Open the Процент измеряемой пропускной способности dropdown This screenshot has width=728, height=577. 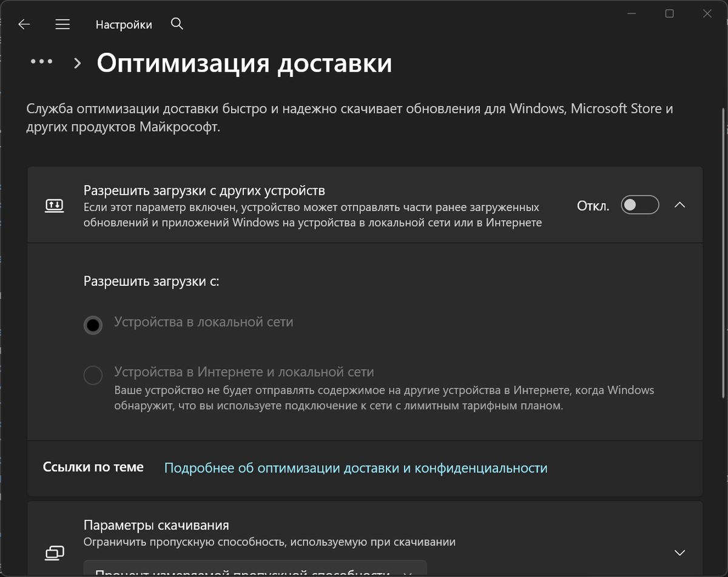(x=255, y=573)
